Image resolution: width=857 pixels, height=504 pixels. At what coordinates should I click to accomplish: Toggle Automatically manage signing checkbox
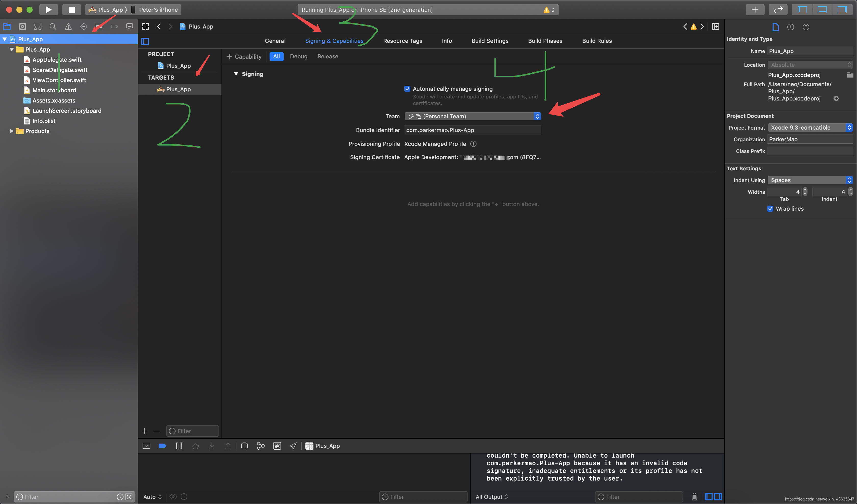coord(407,89)
